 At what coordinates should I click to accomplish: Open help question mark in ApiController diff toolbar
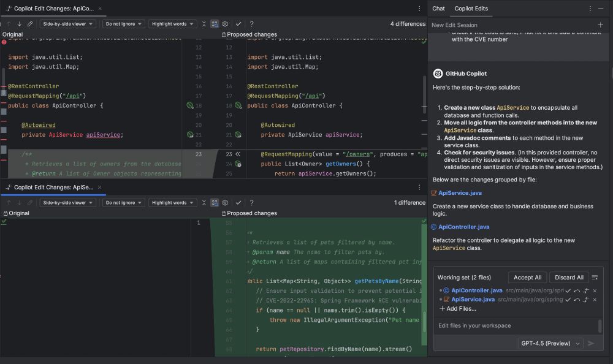[x=251, y=24]
